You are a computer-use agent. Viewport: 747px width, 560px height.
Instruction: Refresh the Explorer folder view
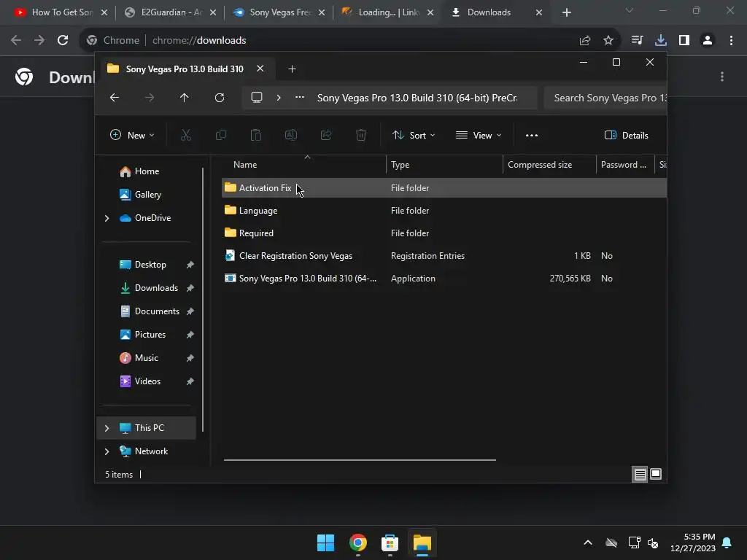[x=219, y=98]
